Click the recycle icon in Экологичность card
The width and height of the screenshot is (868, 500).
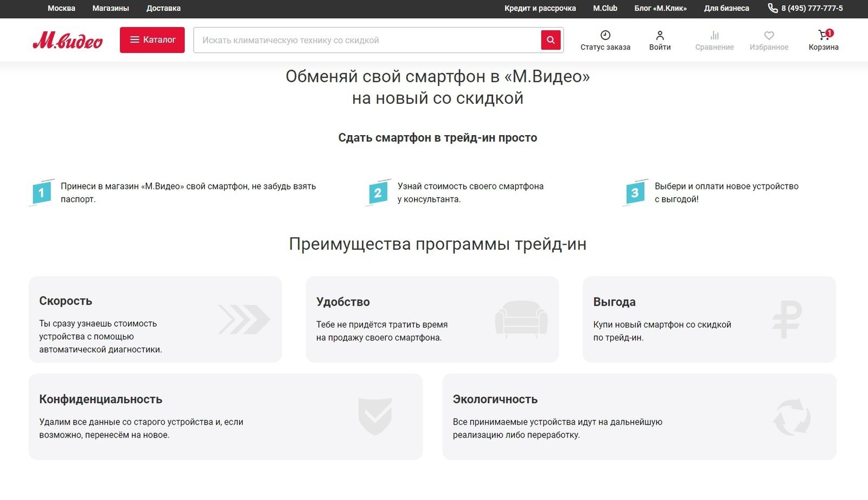[x=792, y=417]
